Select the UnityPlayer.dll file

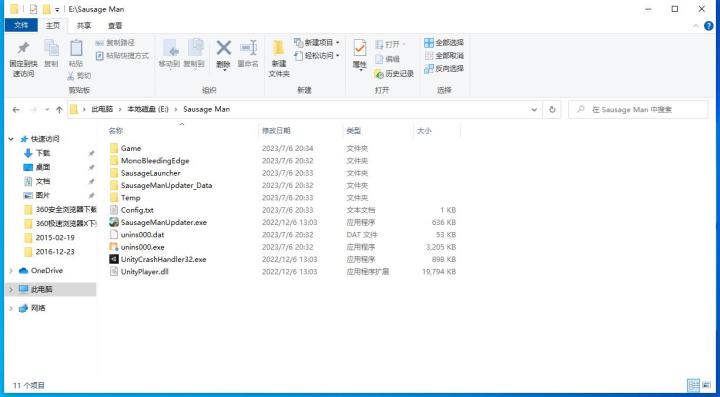[x=145, y=272]
